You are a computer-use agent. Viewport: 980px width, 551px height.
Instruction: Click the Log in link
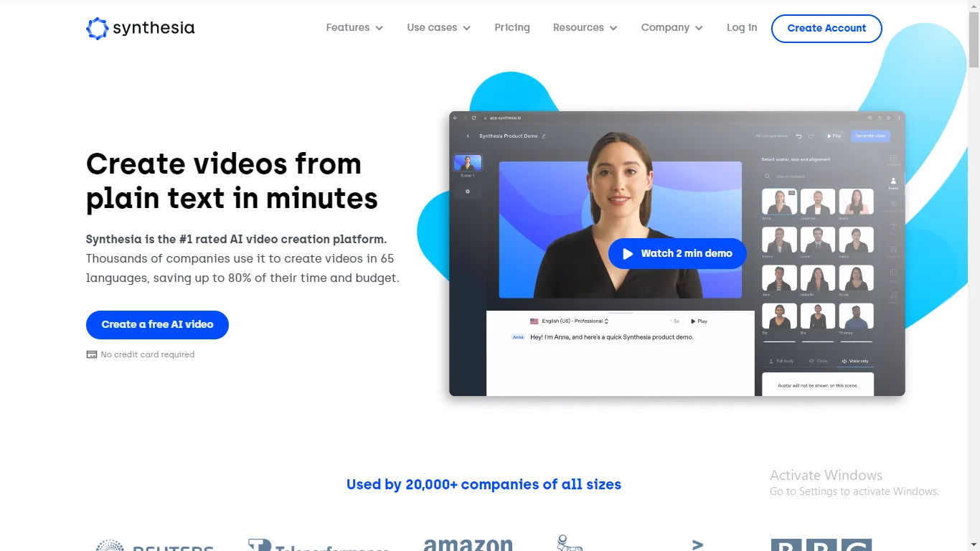pos(742,27)
